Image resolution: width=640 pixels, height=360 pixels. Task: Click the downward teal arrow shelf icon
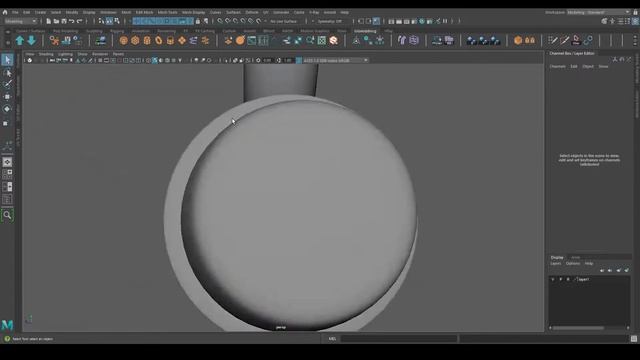(x=31, y=40)
